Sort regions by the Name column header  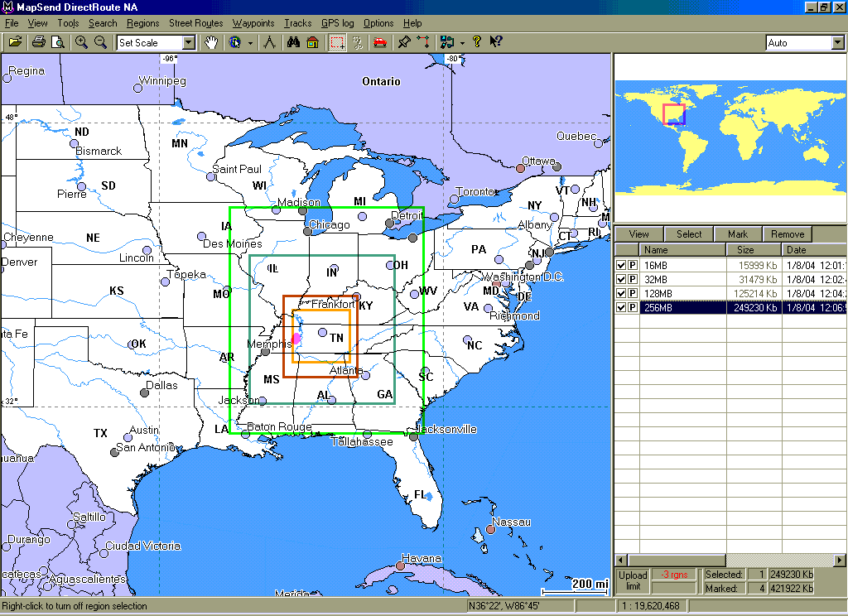coord(682,250)
